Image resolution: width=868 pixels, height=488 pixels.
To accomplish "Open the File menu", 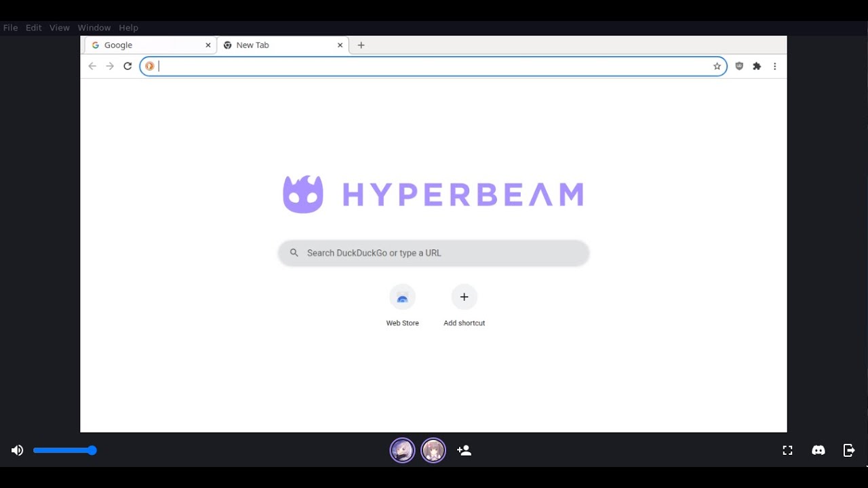I will (11, 28).
